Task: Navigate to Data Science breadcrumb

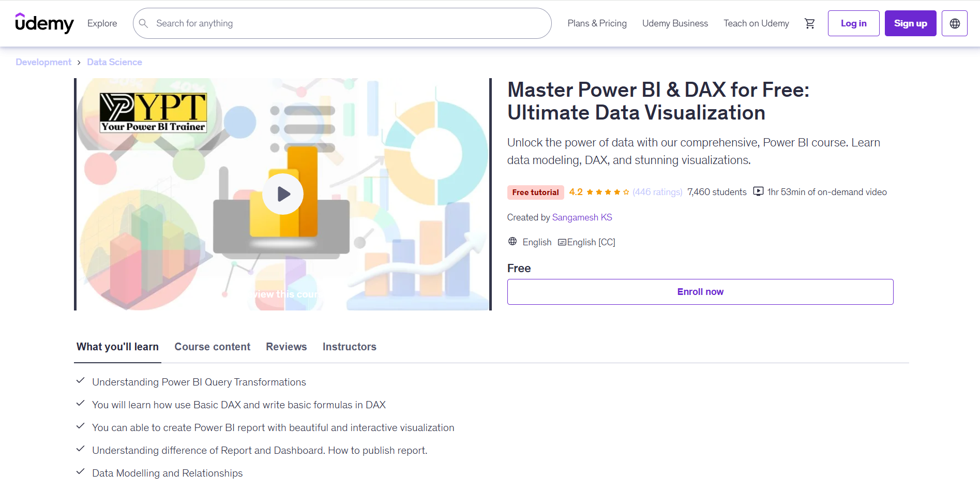Action: coord(114,62)
